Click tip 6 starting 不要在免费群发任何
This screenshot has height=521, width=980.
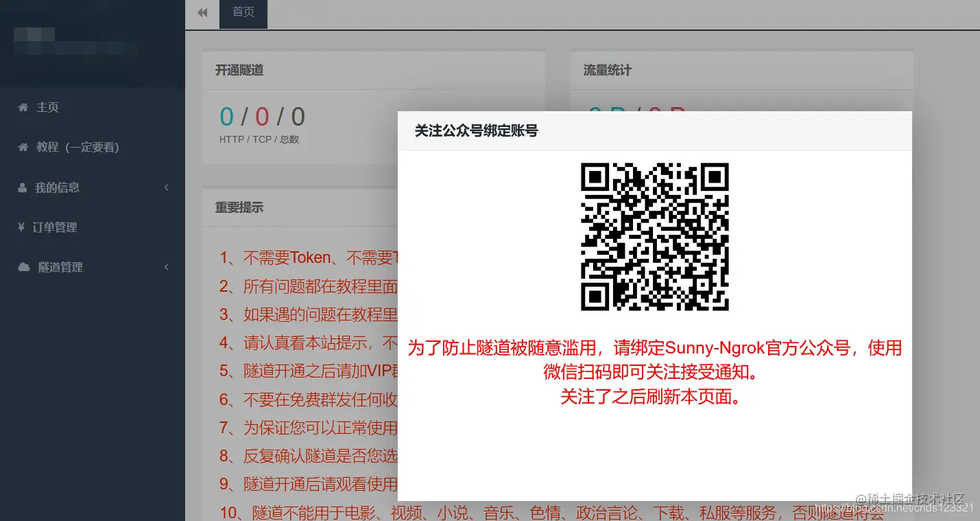pyautogui.click(x=309, y=399)
